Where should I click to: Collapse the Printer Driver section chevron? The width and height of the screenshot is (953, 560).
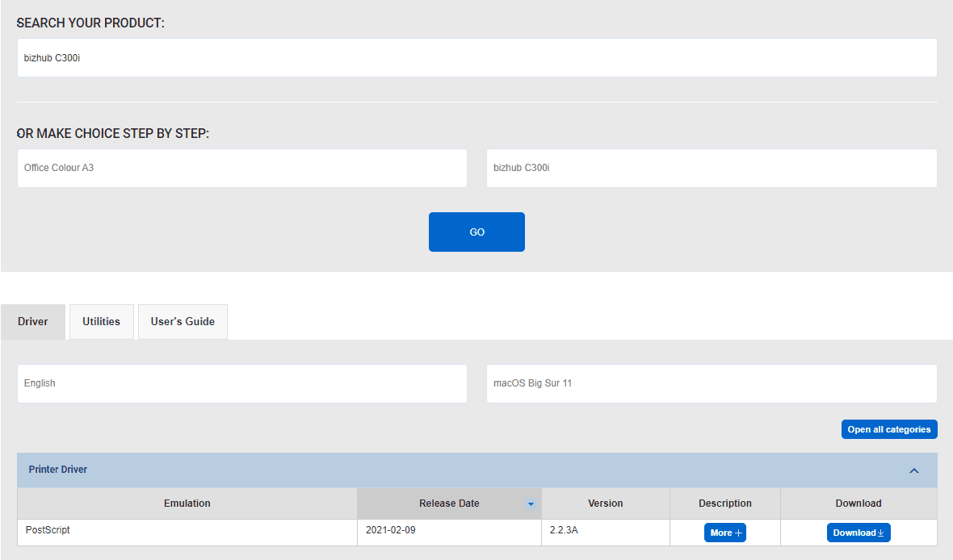click(x=913, y=470)
